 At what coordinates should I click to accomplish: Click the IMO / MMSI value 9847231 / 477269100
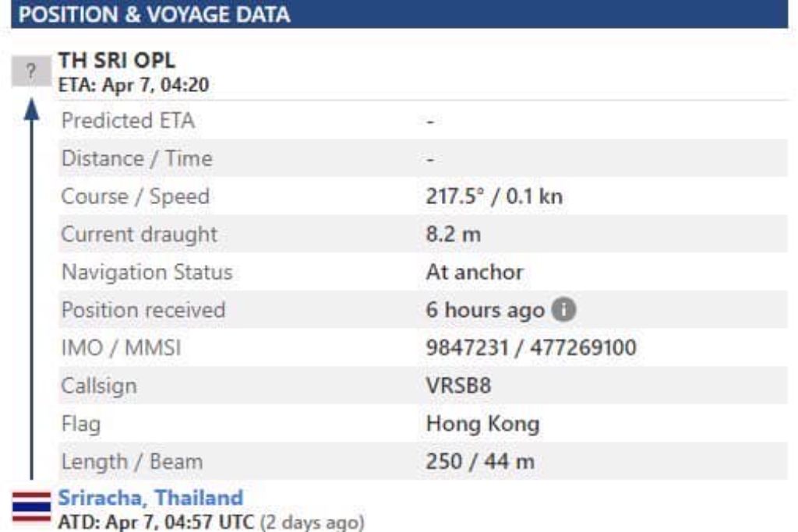pos(531,348)
